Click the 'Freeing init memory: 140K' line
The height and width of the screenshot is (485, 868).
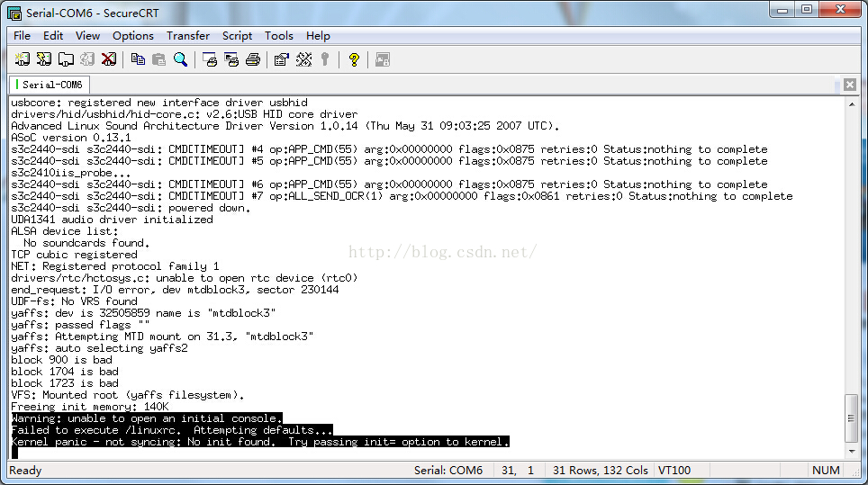(90, 407)
